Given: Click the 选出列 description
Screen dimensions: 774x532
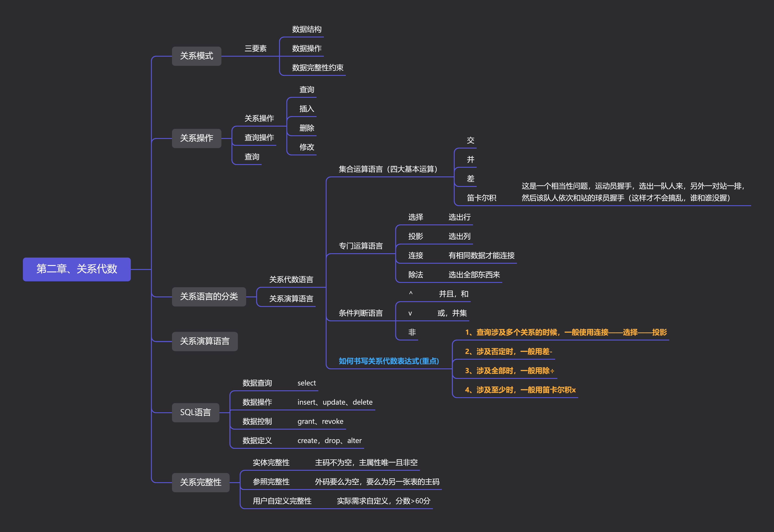Looking at the screenshot, I should click(x=460, y=236).
